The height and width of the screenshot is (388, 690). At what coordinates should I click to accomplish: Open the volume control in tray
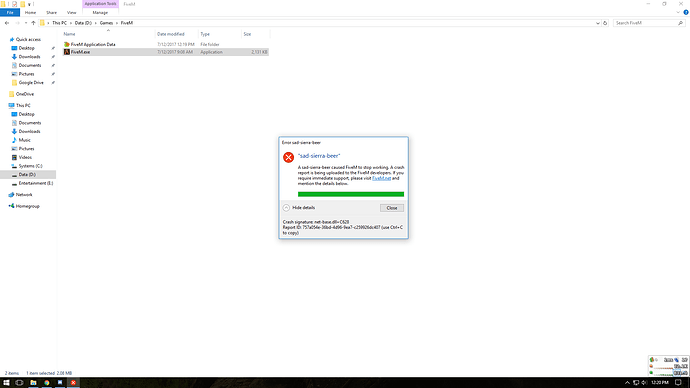(644, 383)
